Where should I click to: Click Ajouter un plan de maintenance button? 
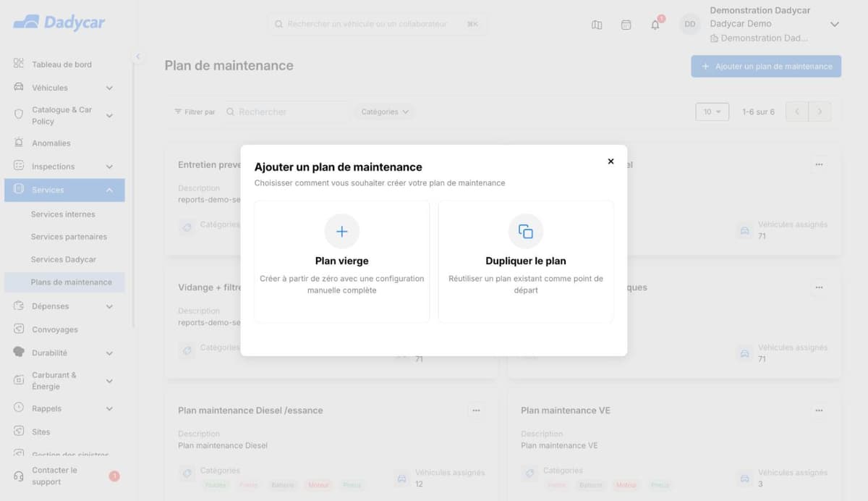[766, 66]
